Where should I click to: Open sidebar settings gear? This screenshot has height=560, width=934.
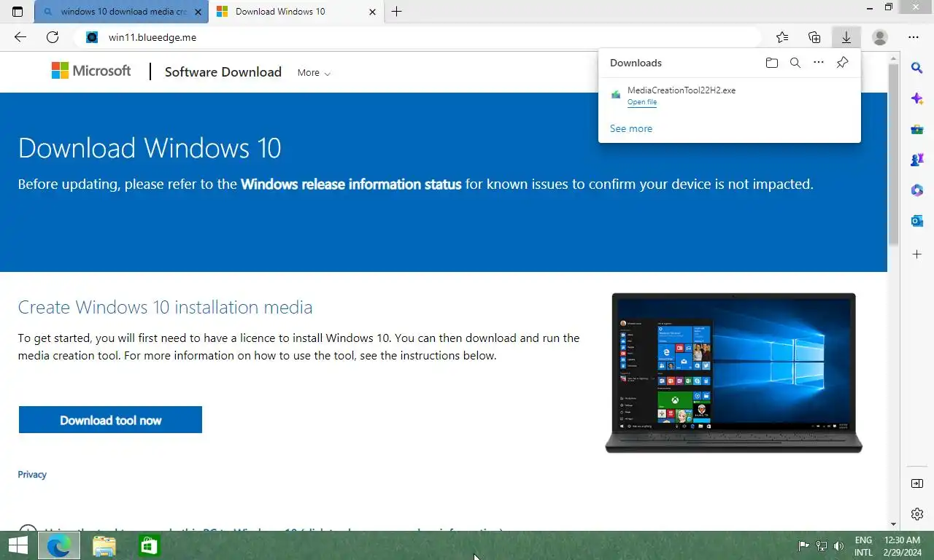pos(917,514)
